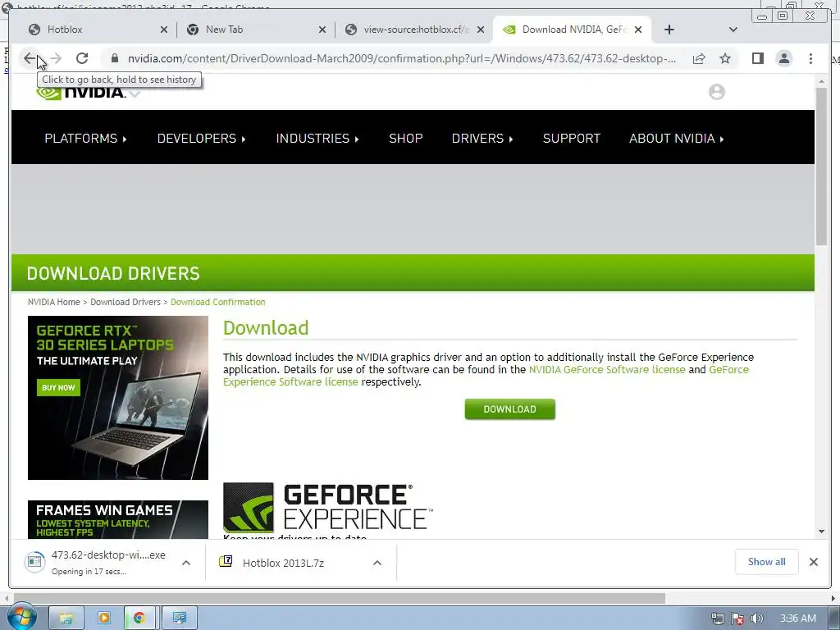Open the Chrome profile menu

783,58
